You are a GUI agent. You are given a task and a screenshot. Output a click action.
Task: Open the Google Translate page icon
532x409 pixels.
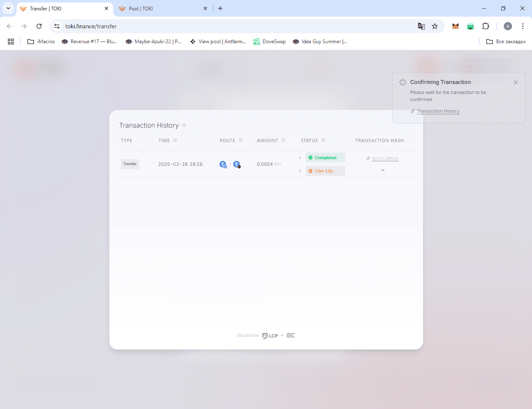pos(421,26)
